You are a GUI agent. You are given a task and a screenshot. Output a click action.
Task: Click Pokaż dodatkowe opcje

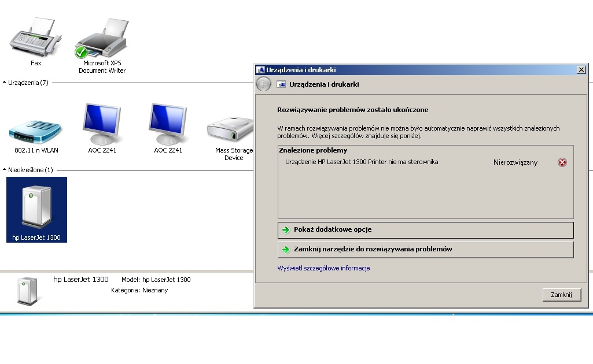[425, 230]
